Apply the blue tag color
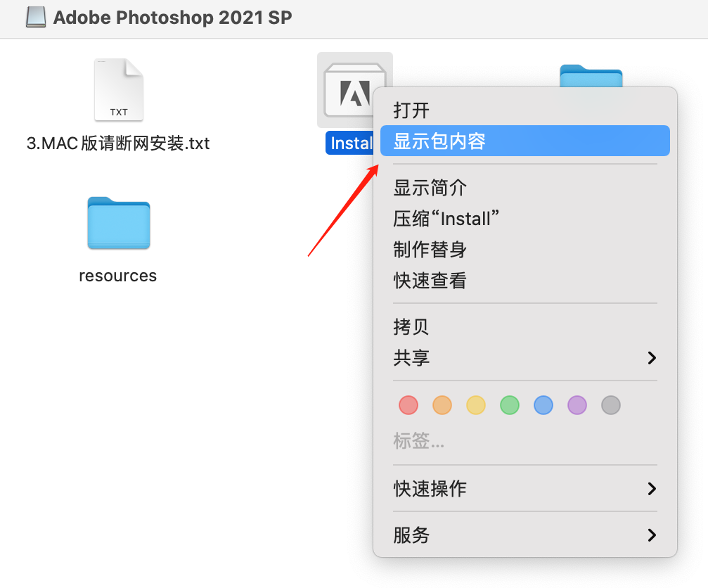Screen dimensions: 708x588 coord(543,405)
